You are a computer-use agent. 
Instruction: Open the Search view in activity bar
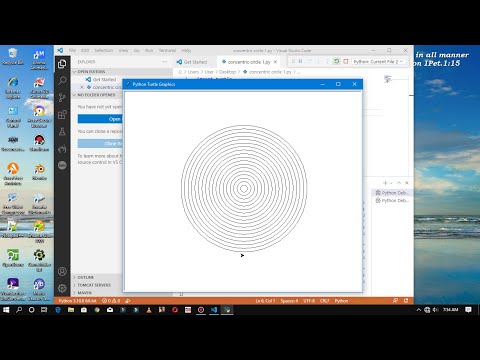coord(62,80)
